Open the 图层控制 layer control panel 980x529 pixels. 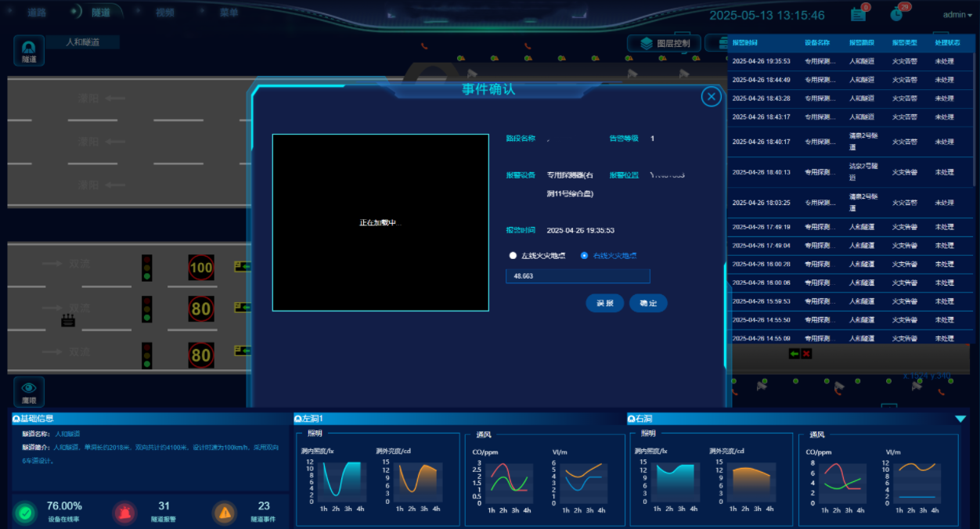point(664,43)
